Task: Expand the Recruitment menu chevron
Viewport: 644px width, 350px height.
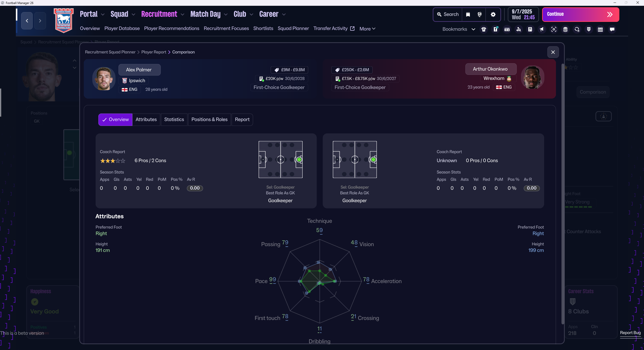Action: pos(182,15)
